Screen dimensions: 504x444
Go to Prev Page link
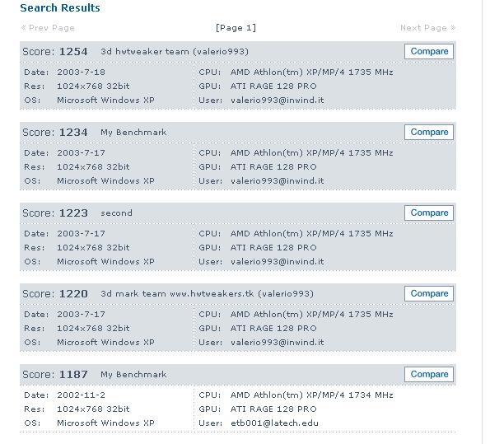[48, 28]
